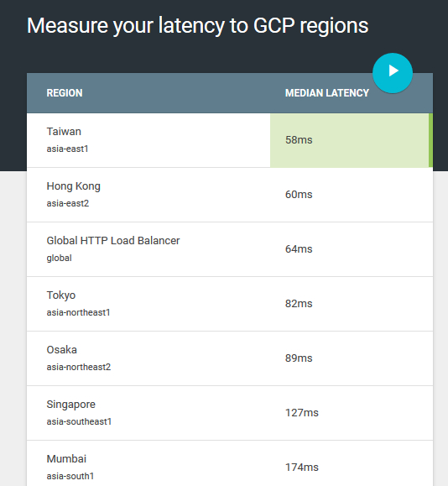Click Tokyo's 82ms latency value
Image resolution: width=448 pixels, height=486 pixels.
pyautogui.click(x=299, y=304)
